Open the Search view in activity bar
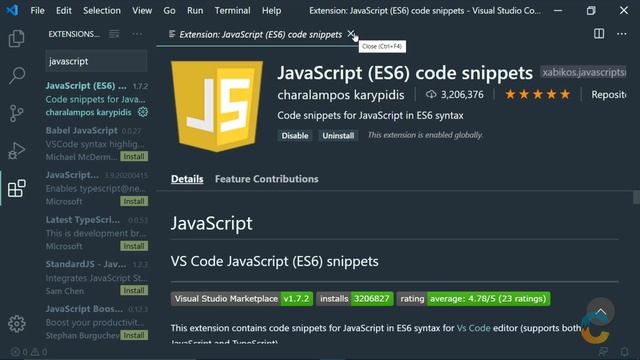640x360 pixels. point(16,76)
